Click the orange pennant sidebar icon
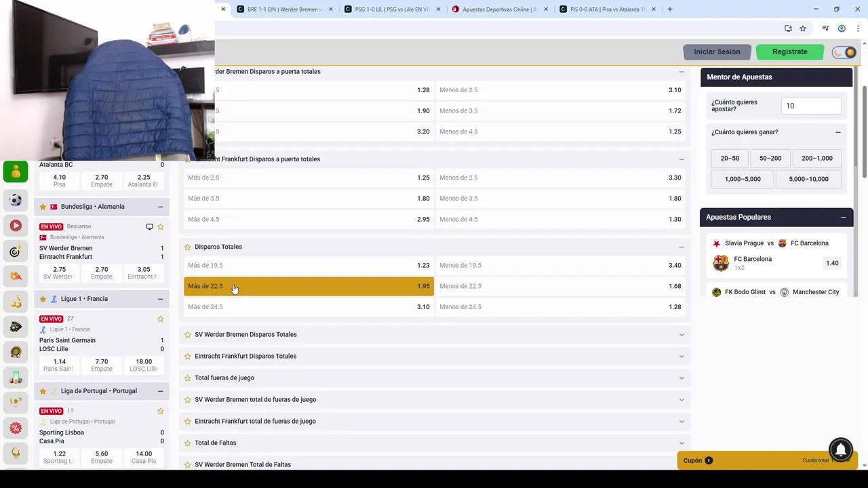Screen dimensions: 868x488 pos(16,277)
